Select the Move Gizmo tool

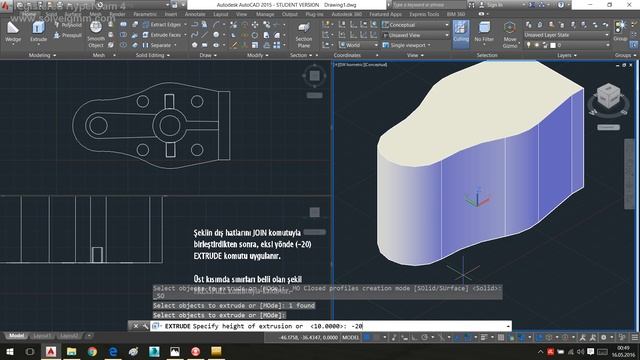[x=510, y=35]
